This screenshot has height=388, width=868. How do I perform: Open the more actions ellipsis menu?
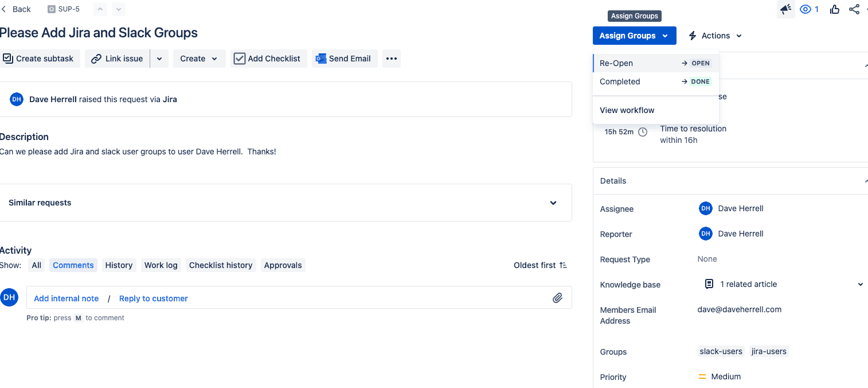pyautogui.click(x=392, y=59)
